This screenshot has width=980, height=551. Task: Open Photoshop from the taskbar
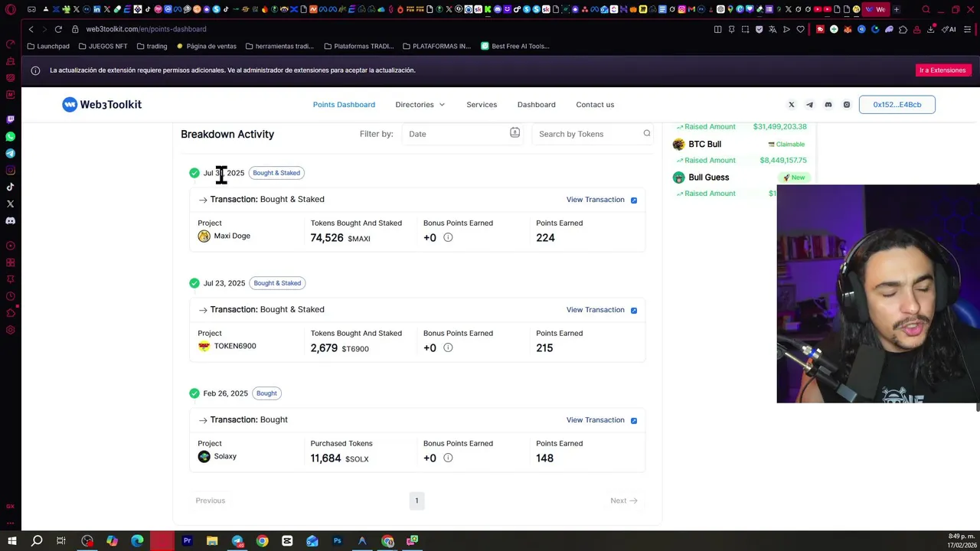point(337,541)
